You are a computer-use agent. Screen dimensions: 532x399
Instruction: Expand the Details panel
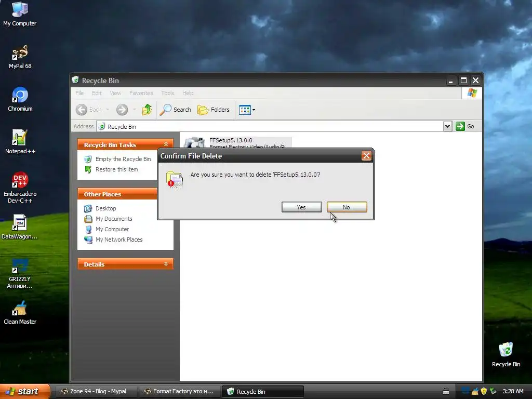[x=166, y=264]
